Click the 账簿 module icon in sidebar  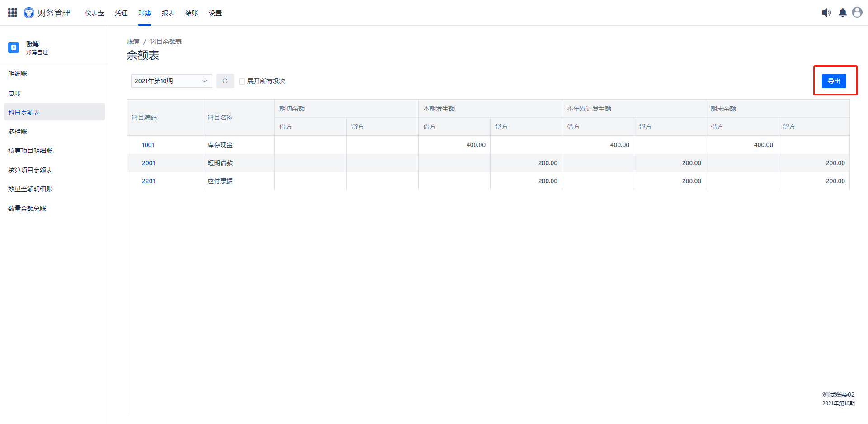pyautogui.click(x=14, y=48)
